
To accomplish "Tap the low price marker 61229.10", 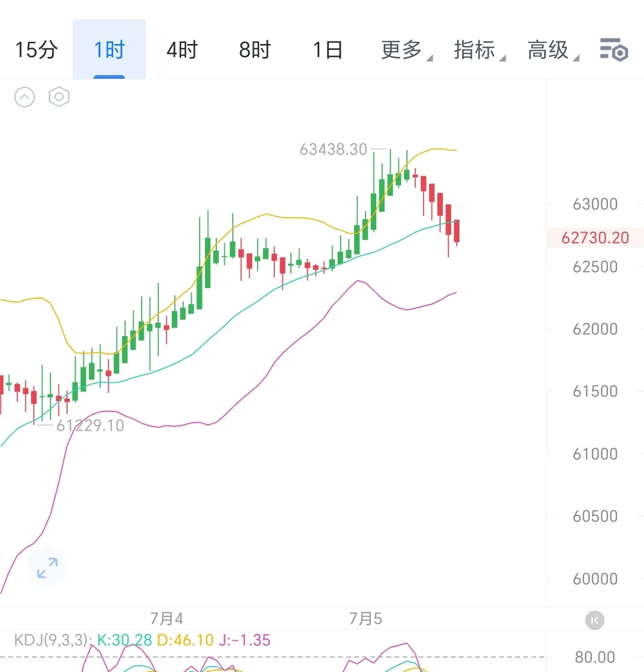I will (90, 425).
